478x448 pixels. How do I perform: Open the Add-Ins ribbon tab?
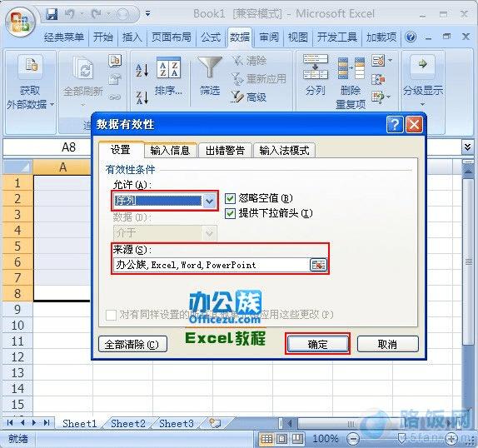point(381,37)
